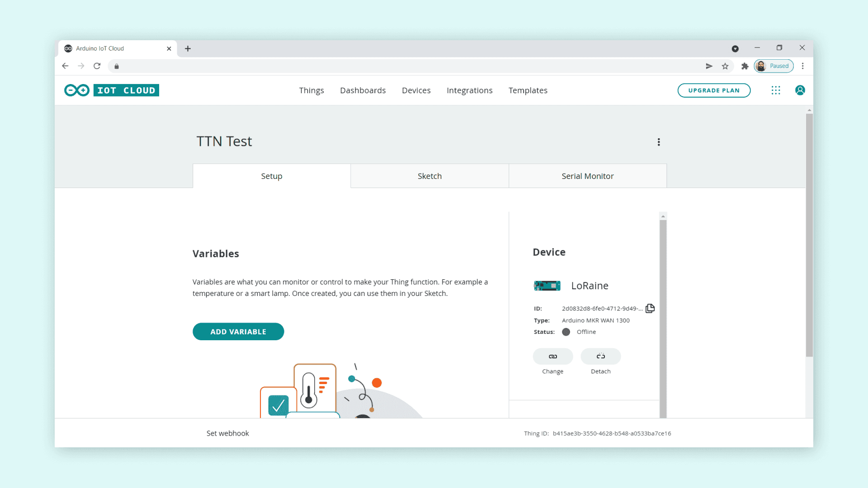Screen dimensions: 868x488
Task: Open the Chrome three-dot menu
Action: 803,66
